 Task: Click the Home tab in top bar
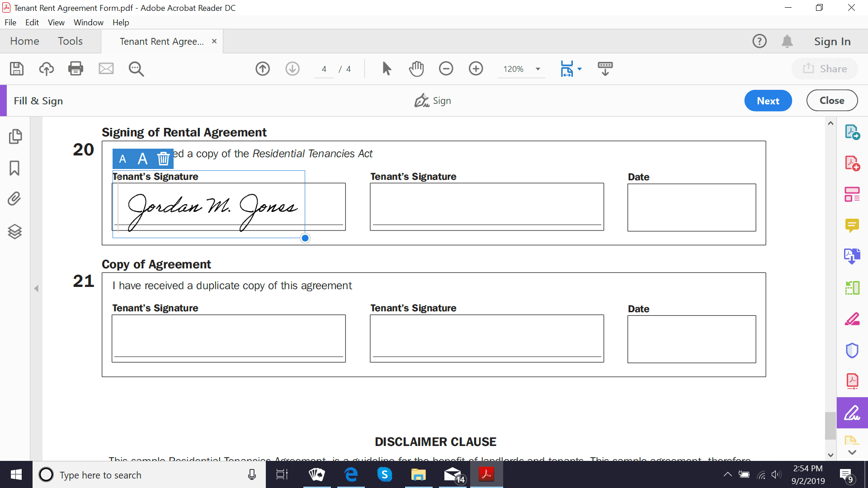pyautogui.click(x=24, y=41)
